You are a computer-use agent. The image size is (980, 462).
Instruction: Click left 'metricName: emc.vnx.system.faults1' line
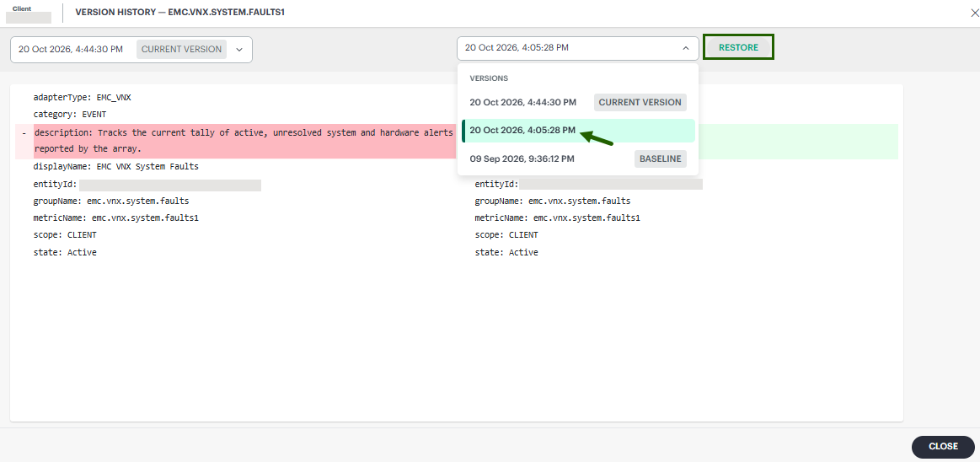tap(116, 218)
